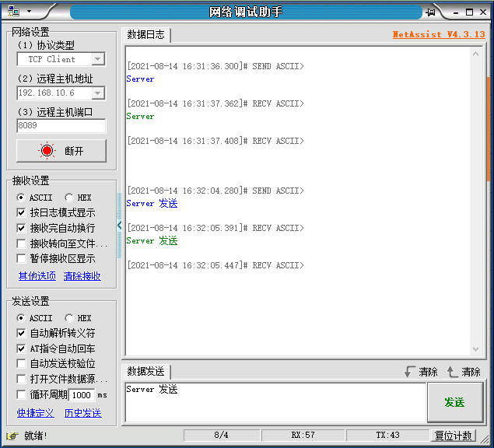494x448 pixels.
Task: Toggle the pin-on-top pushpin icon
Action: (x=431, y=12)
